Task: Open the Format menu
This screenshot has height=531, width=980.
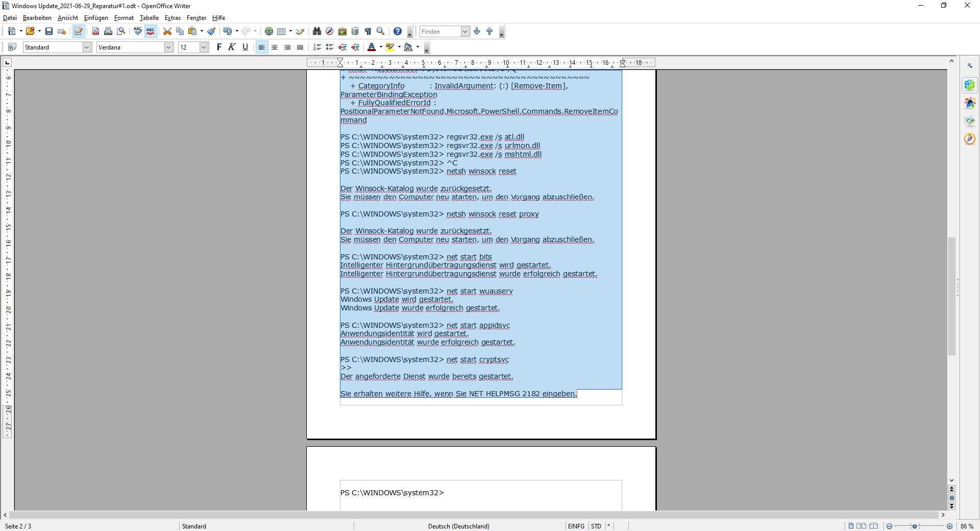Action: [x=124, y=18]
